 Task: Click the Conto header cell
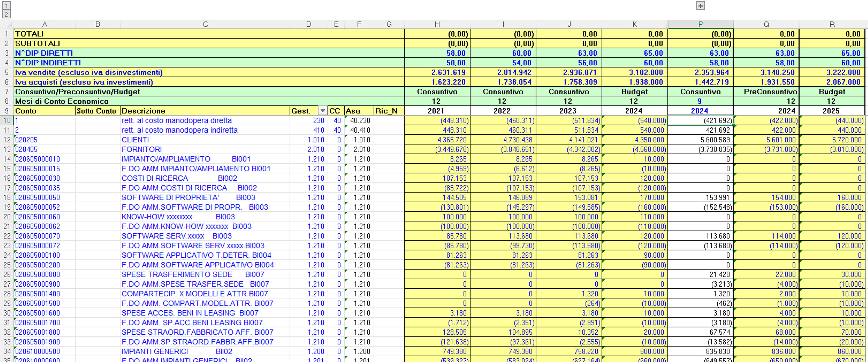45,111
